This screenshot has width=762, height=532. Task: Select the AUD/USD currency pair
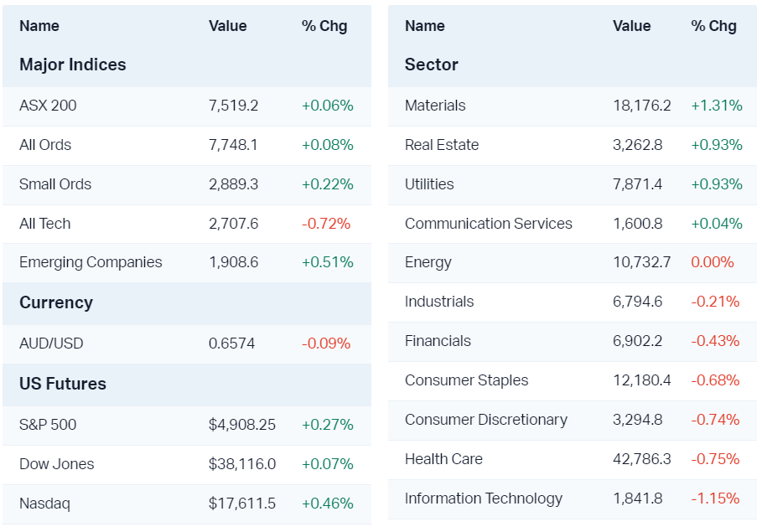click(51, 343)
